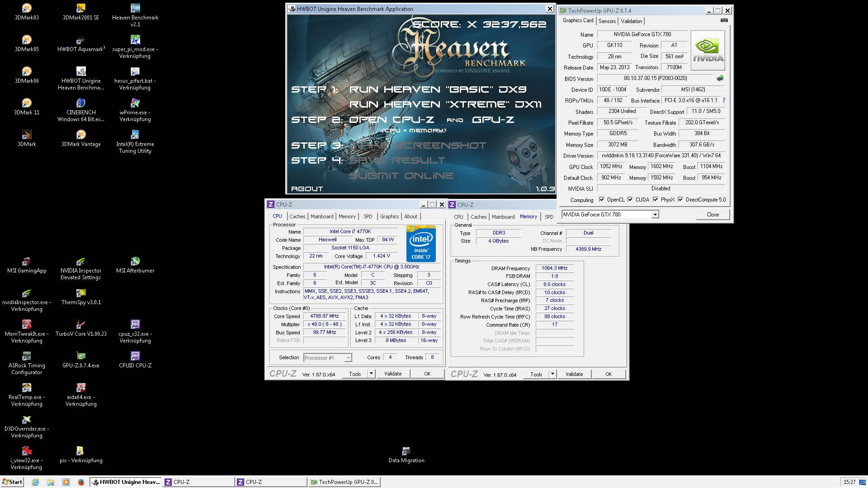Toggle CUDA checkbox in GPU-Z
This screenshot has width=868, height=488.
click(630, 200)
